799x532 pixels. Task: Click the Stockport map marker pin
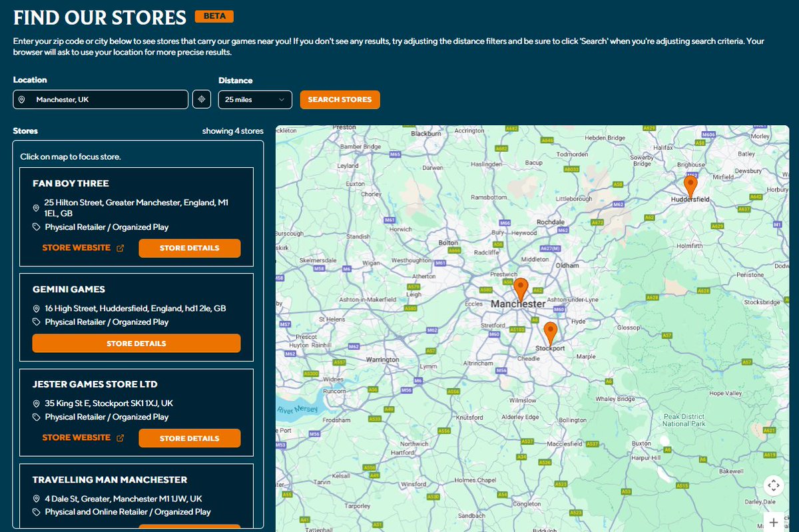coord(550,333)
